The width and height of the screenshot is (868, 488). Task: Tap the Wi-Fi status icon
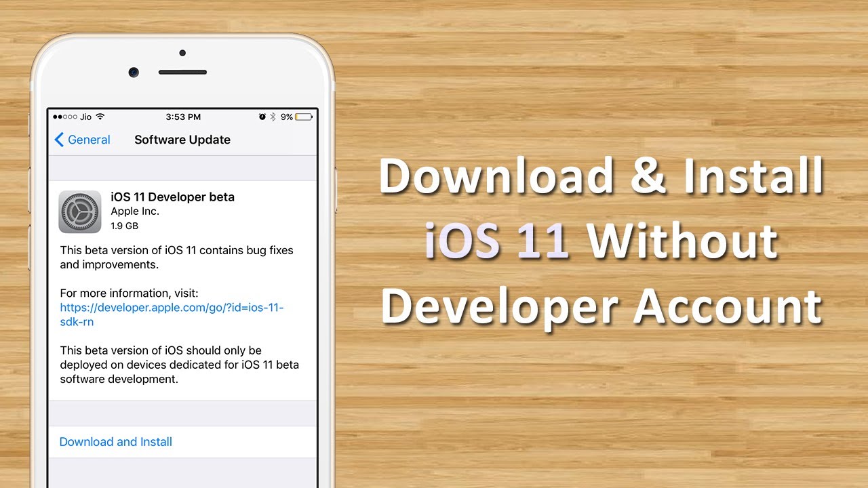tap(100, 117)
